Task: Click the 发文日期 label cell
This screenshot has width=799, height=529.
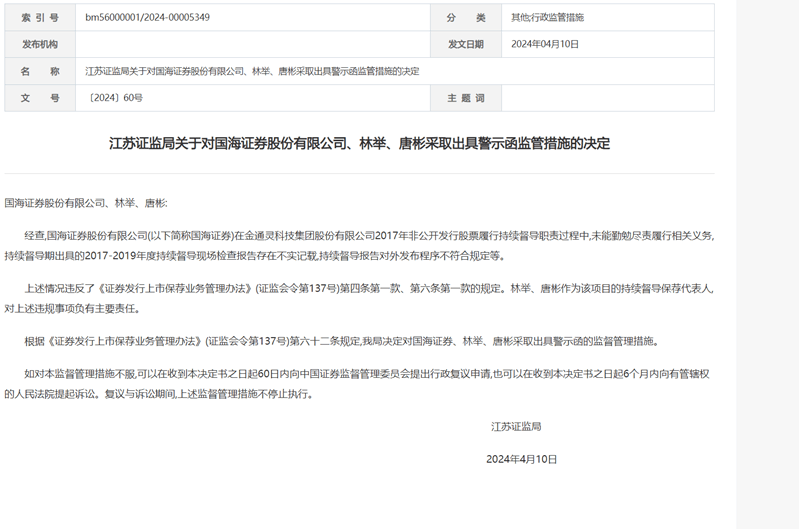Action: coord(466,44)
